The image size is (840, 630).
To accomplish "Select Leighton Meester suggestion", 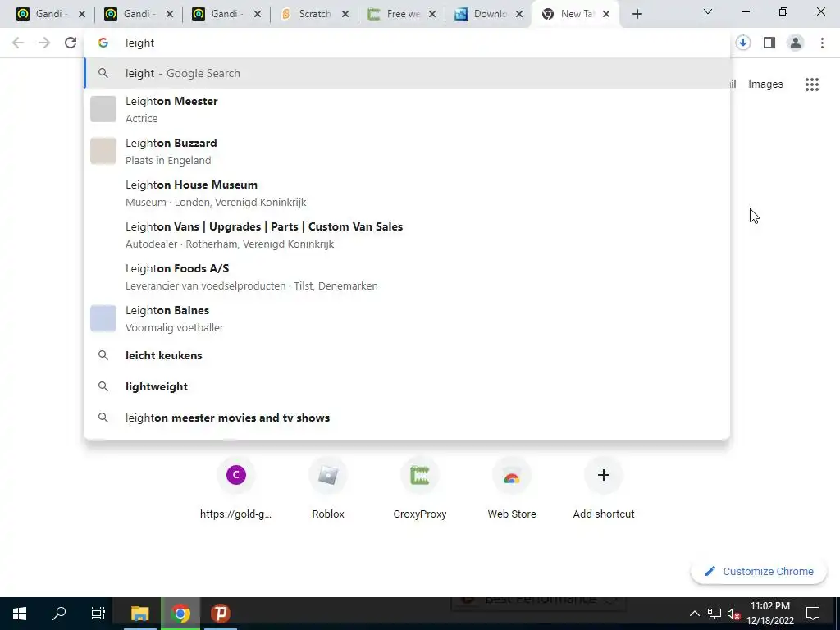I will coord(407,109).
